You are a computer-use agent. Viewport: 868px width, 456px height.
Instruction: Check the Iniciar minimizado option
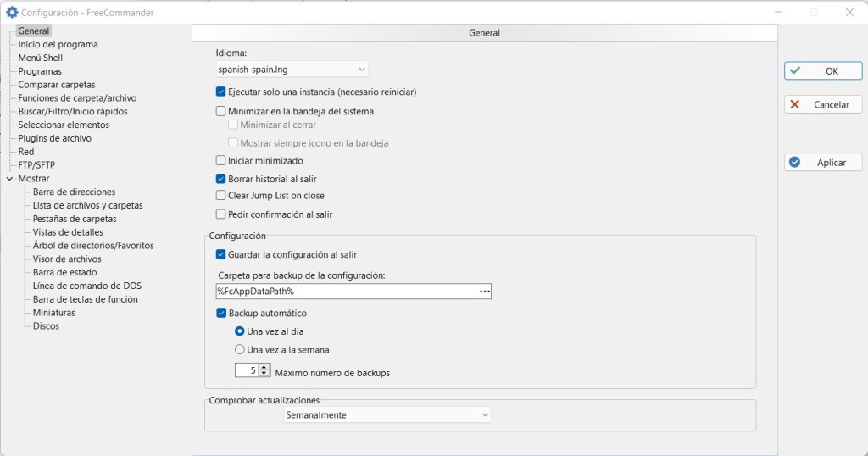(x=221, y=161)
